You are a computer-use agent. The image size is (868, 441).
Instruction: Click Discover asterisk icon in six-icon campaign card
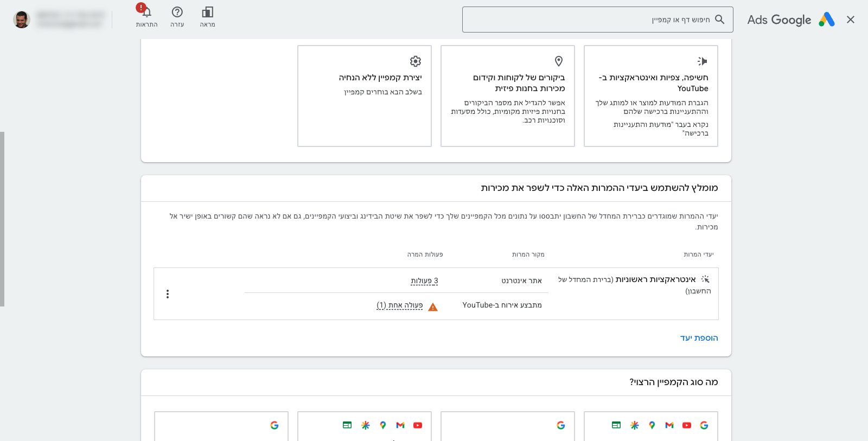pyautogui.click(x=635, y=425)
